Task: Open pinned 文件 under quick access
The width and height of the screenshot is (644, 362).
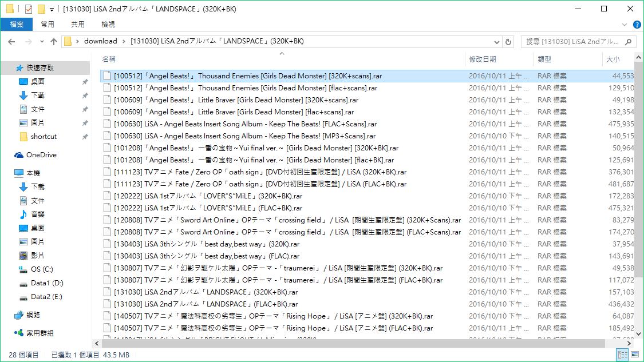Action: (x=38, y=109)
